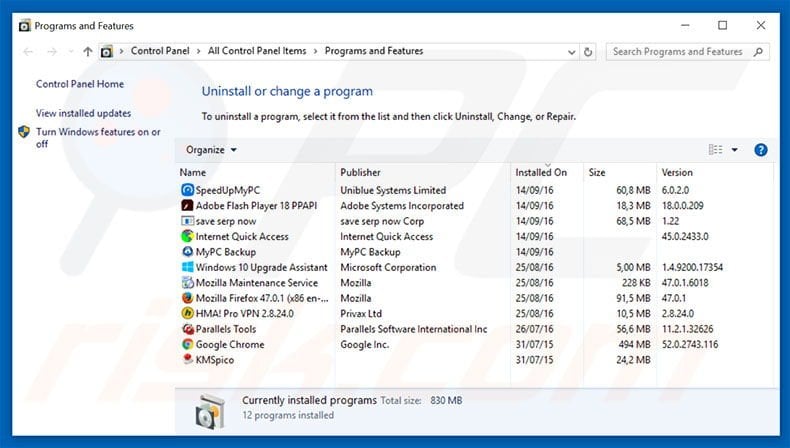Click the 26/07/16 installed date
The height and width of the screenshot is (448, 790).
pyautogui.click(x=534, y=329)
